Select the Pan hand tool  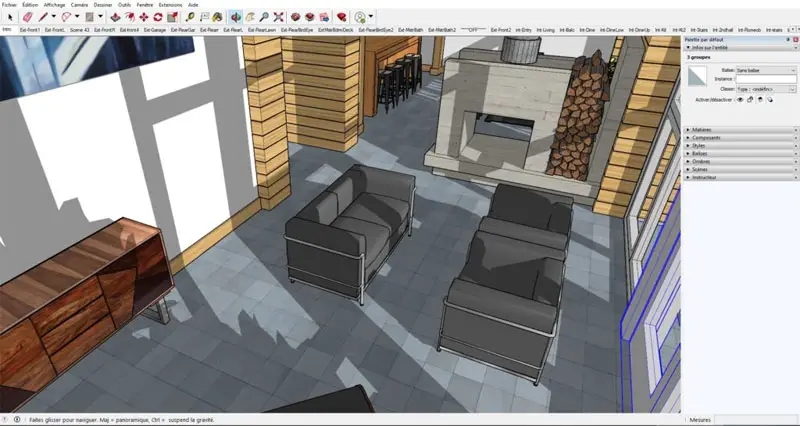point(250,17)
